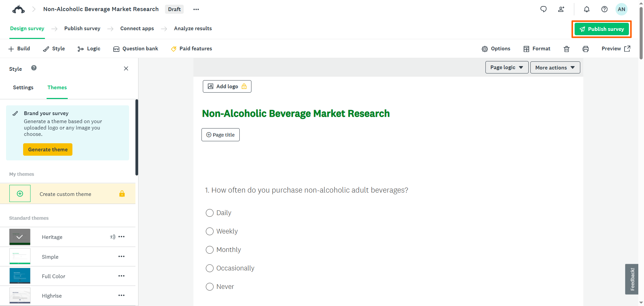Open the Question bank
Screen dimensions: 644x306
tap(135, 49)
